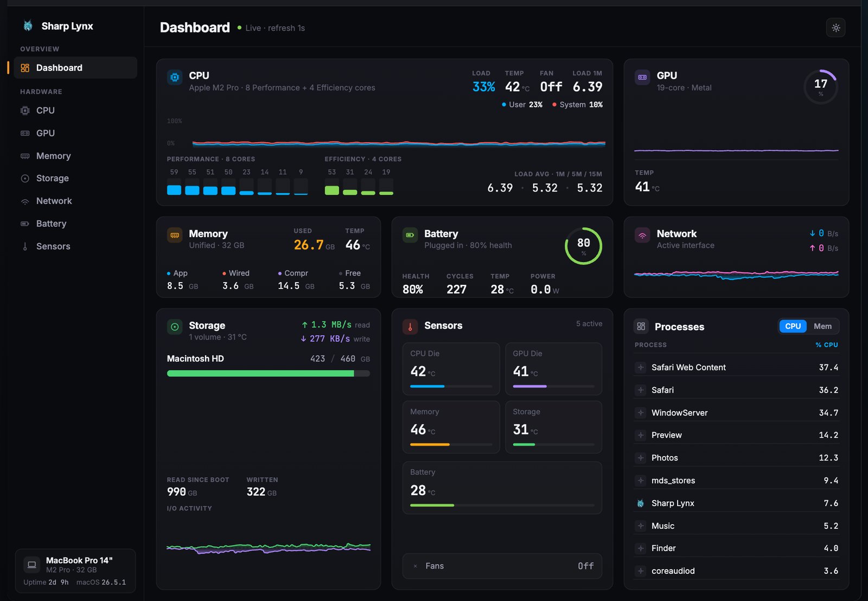Go to GPU in the sidebar
Viewport: 868px width, 601px height.
click(75, 133)
